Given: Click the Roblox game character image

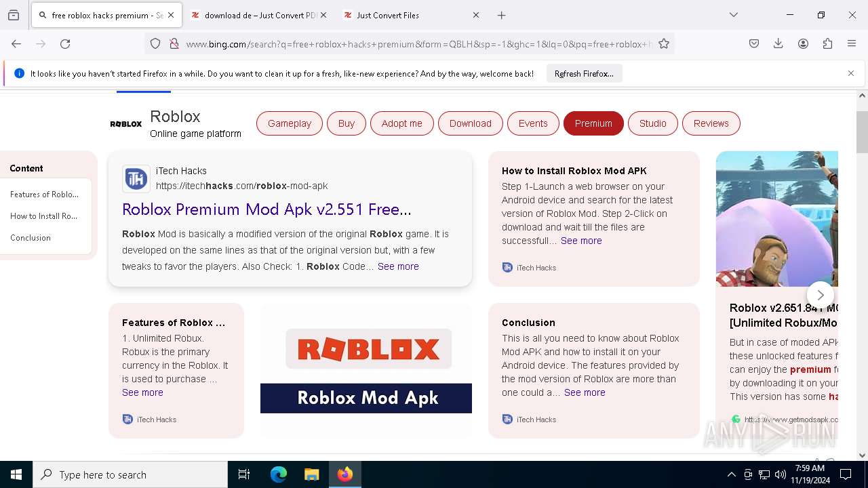Looking at the screenshot, I should [x=777, y=219].
